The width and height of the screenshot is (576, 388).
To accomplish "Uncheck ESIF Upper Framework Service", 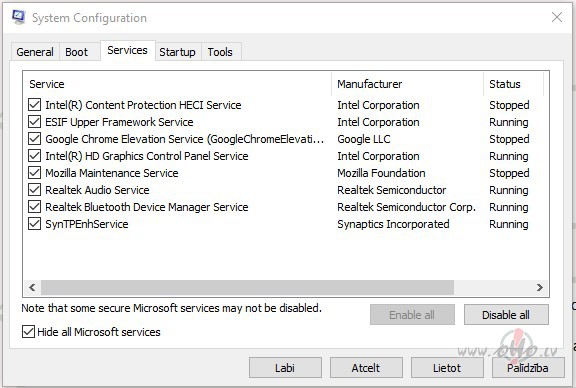I will [x=35, y=122].
